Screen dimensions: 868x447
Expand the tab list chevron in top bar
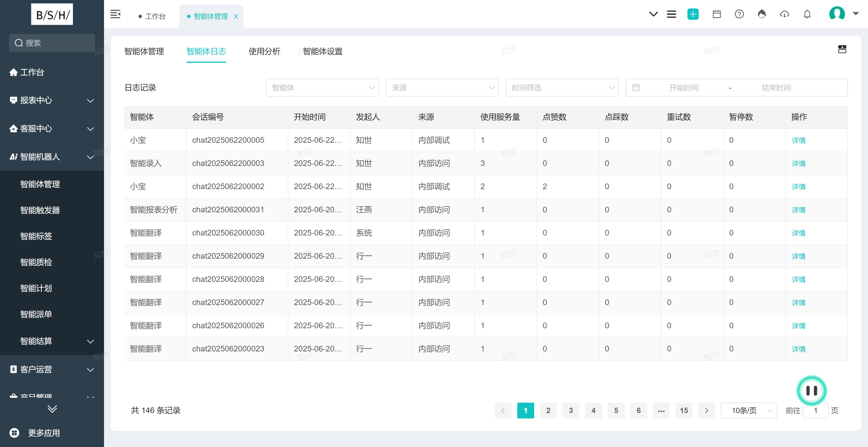coord(653,14)
